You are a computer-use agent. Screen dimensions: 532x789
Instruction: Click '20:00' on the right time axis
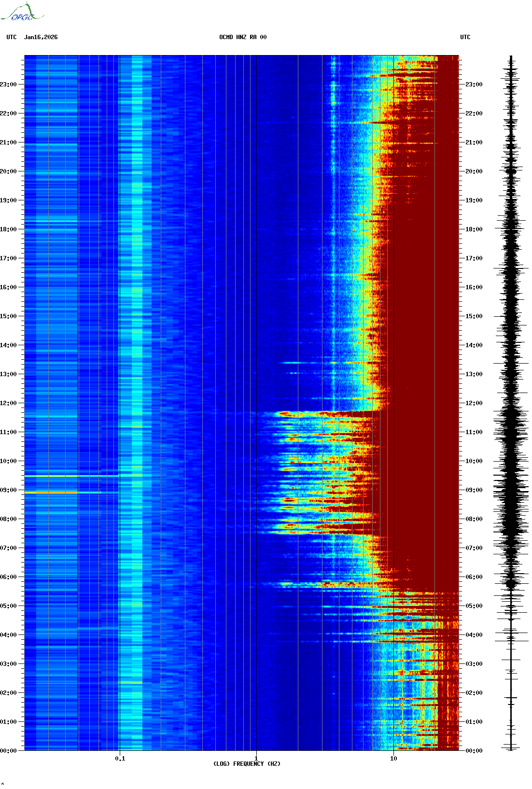click(x=474, y=171)
